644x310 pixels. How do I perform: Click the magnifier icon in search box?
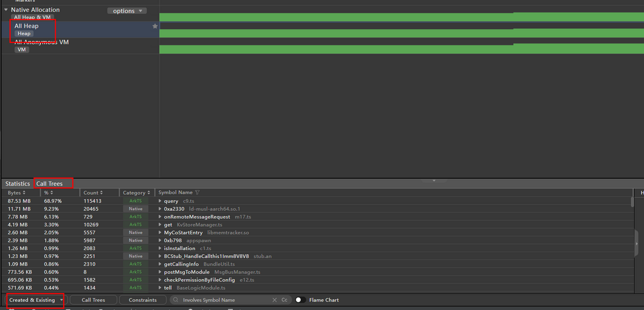[x=176, y=300]
